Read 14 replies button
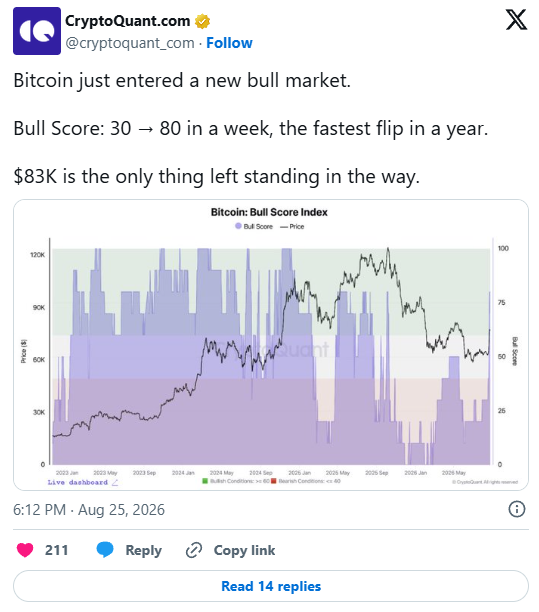This screenshot has width=539, height=612. click(x=271, y=586)
